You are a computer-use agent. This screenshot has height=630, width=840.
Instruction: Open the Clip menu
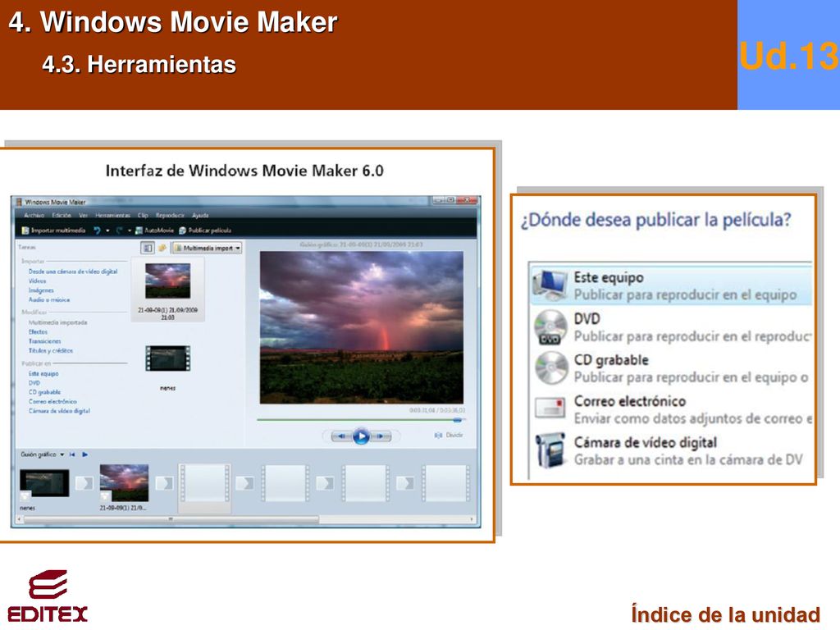click(143, 216)
